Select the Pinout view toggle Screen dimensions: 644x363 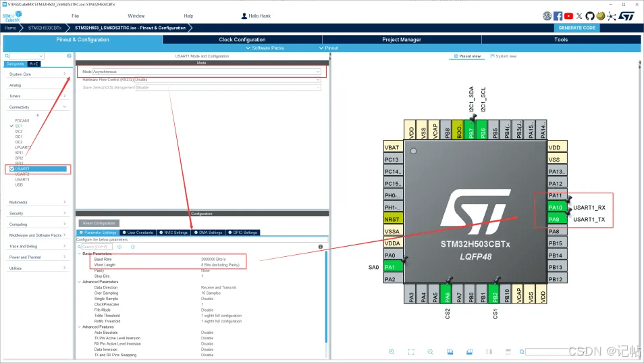[467, 56]
